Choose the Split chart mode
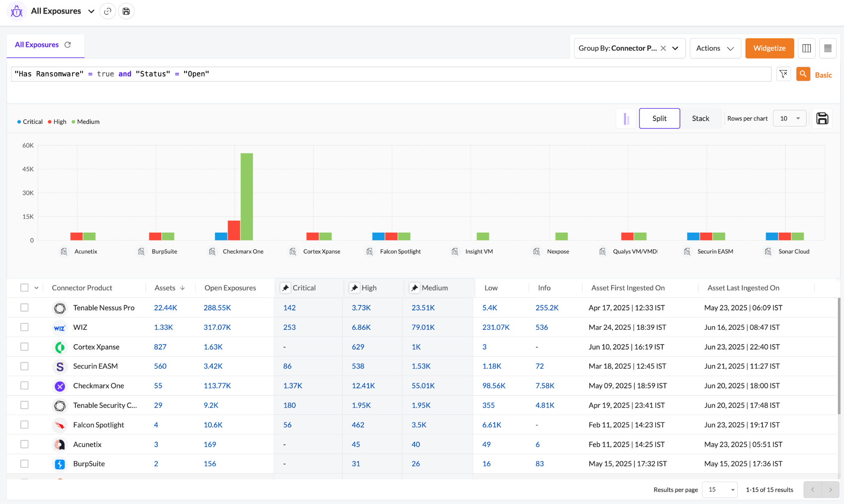Image resolution: width=844 pixels, height=504 pixels. point(659,119)
